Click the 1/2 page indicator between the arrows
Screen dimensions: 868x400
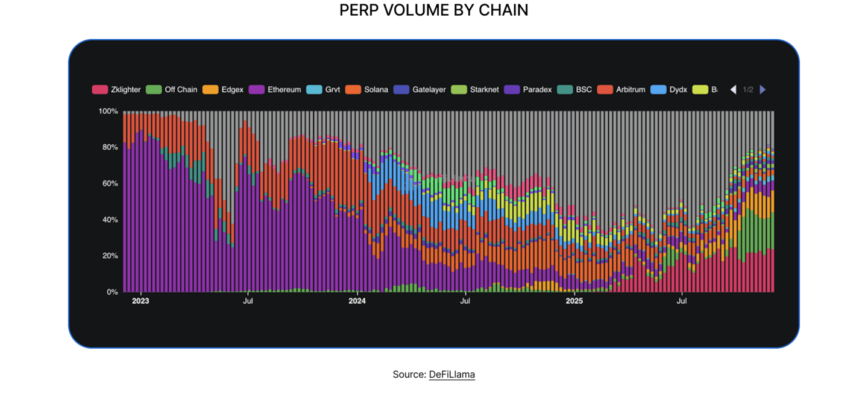(748, 89)
